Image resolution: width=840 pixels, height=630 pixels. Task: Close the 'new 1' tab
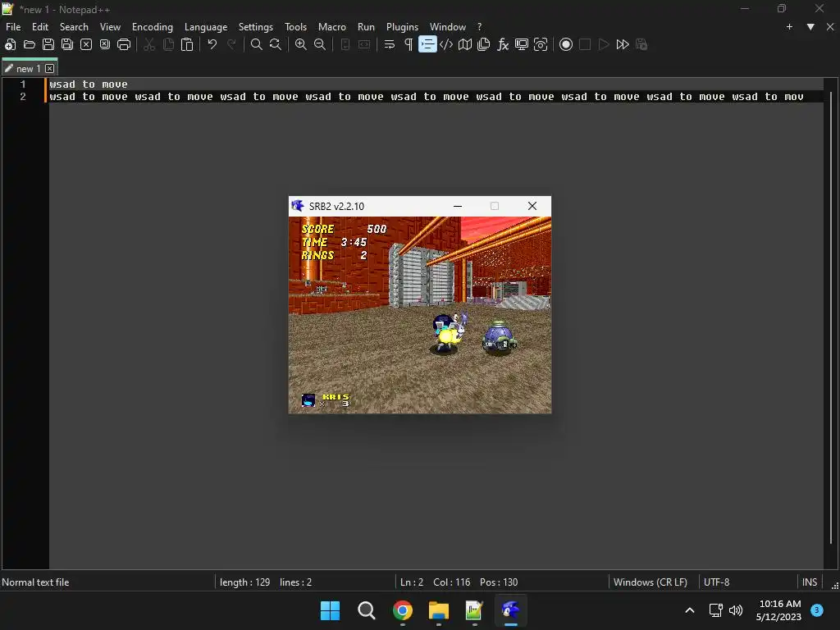[50, 69]
